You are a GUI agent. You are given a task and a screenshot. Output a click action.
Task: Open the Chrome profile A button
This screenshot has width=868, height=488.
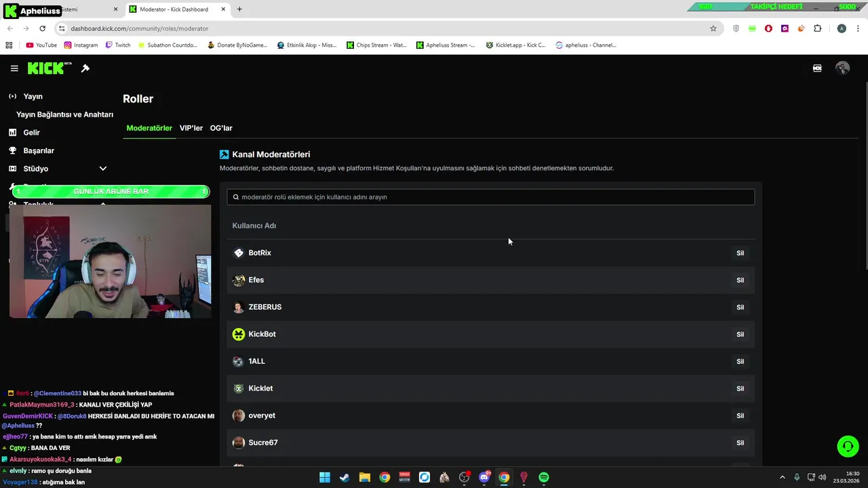pos(842,28)
